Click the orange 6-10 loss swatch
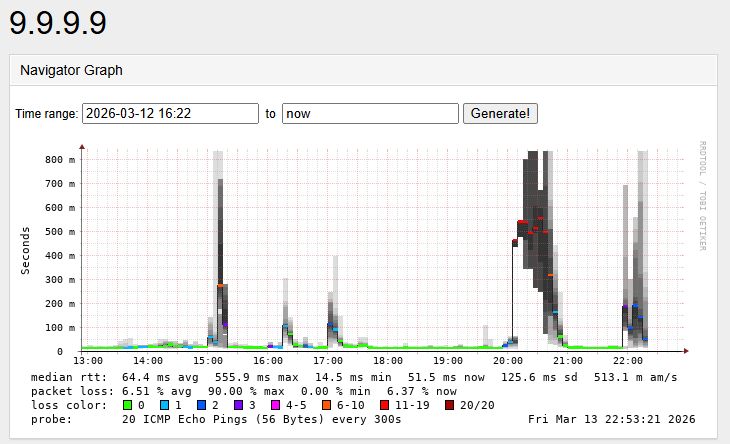Screen dimensions: 730x444 point(326,405)
